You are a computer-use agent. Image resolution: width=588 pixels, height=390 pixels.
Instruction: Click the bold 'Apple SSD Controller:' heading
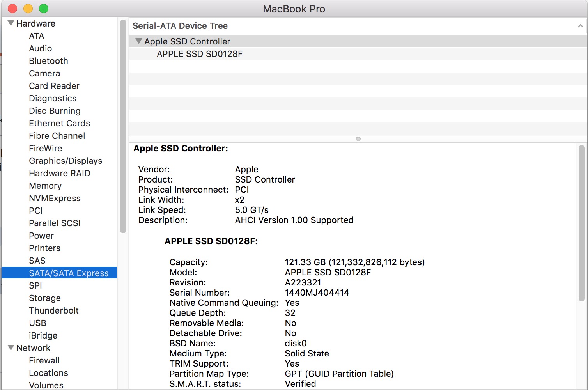[x=181, y=148]
